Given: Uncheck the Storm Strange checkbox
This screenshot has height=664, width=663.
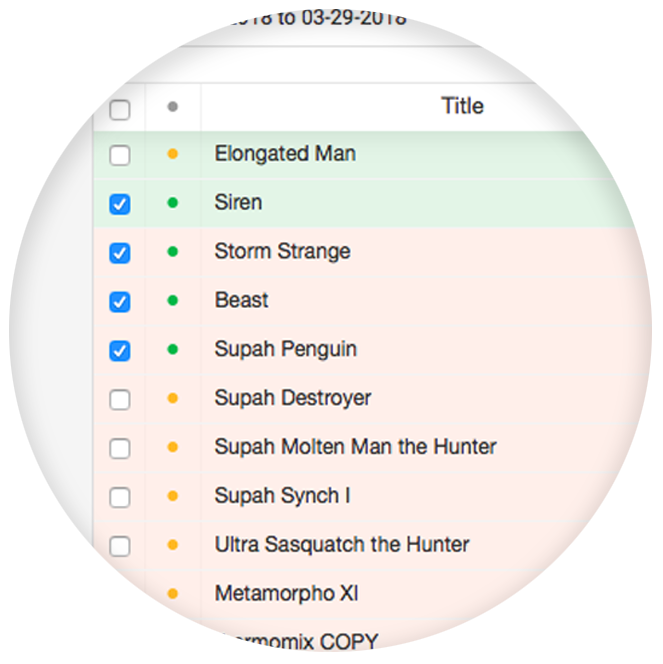Looking at the screenshot, I should point(120,253).
